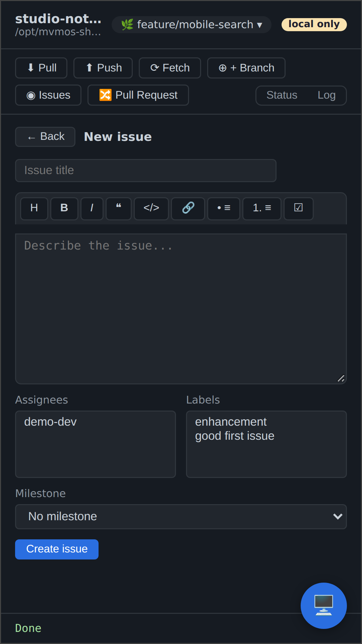Toggle bold formatting in editor toolbar
Image resolution: width=362 pixels, height=644 pixels.
(x=64, y=209)
